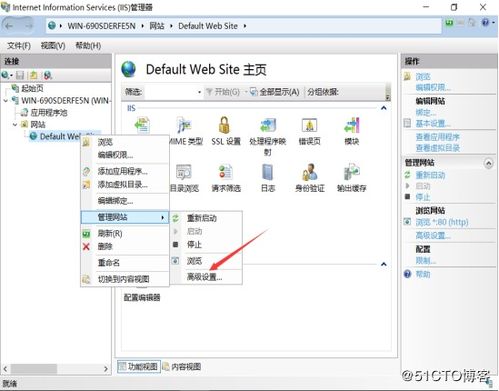499x391 pixels.
Task: Collapse the lower feature group chevron
Action: pyautogui.click(x=384, y=264)
